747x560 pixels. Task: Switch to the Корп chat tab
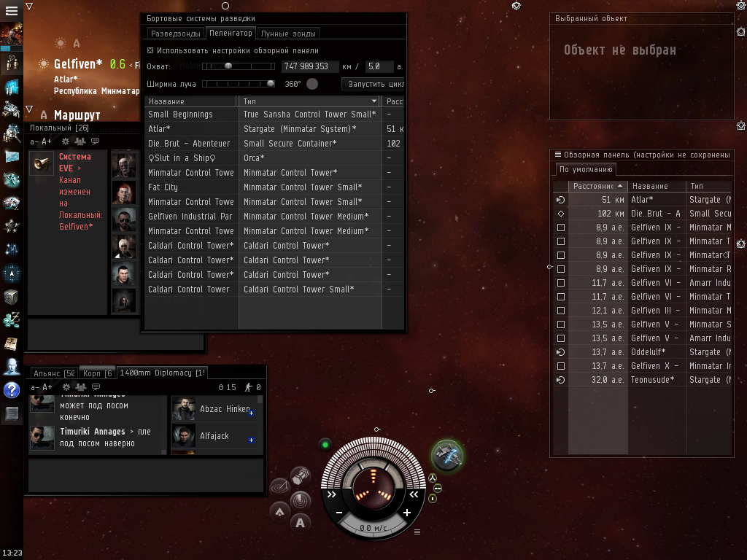(98, 373)
